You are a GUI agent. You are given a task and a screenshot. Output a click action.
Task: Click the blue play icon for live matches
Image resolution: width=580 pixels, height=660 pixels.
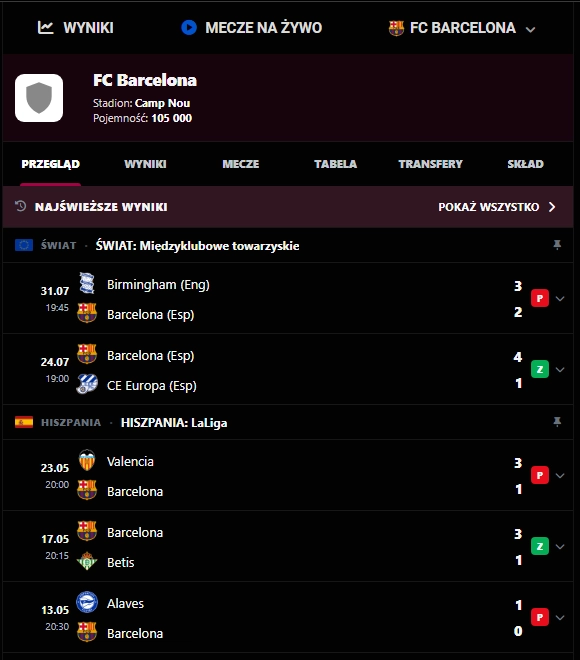(x=189, y=28)
